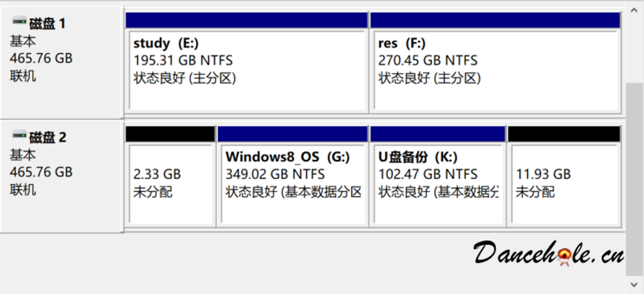The height and width of the screenshot is (294, 644).
Task: Click blue header bar above res (F:)
Action: (x=495, y=20)
